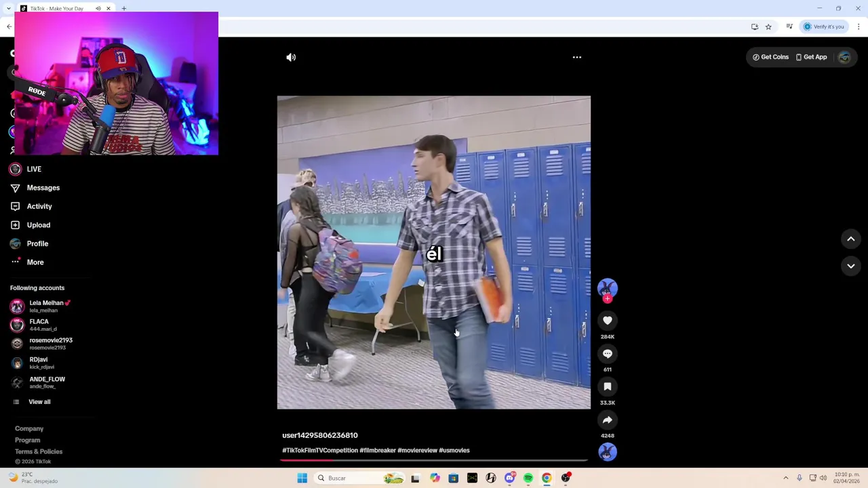Pause the playing video by clicking it
868x488 pixels.
(x=434, y=252)
